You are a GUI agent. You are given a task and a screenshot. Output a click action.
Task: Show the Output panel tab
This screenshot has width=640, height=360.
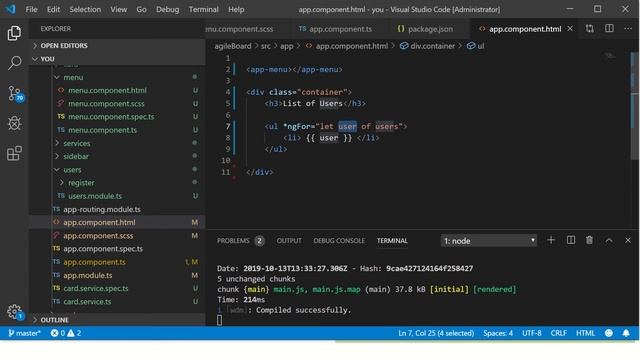pos(289,241)
